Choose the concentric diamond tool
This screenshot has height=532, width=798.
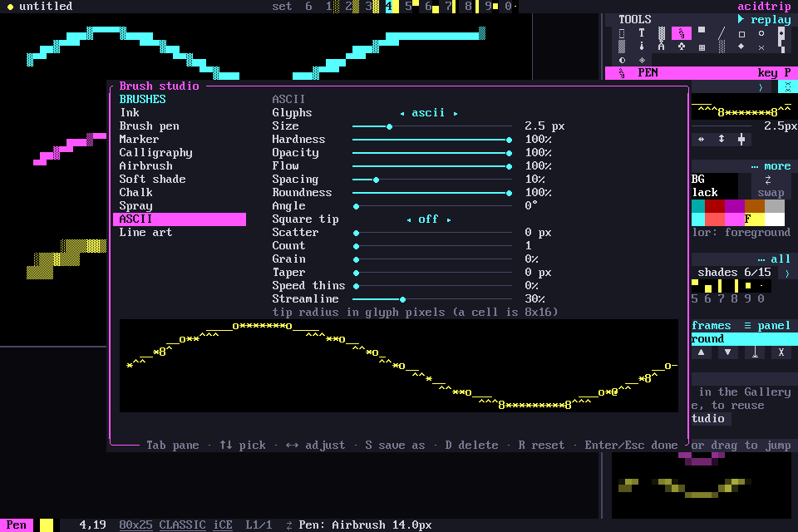(x=642, y=60)
